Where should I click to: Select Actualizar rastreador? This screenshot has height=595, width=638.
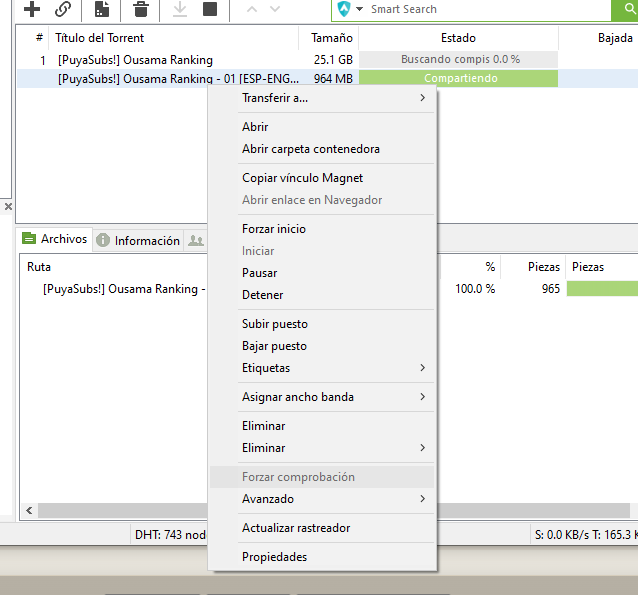tap(322, 527)
